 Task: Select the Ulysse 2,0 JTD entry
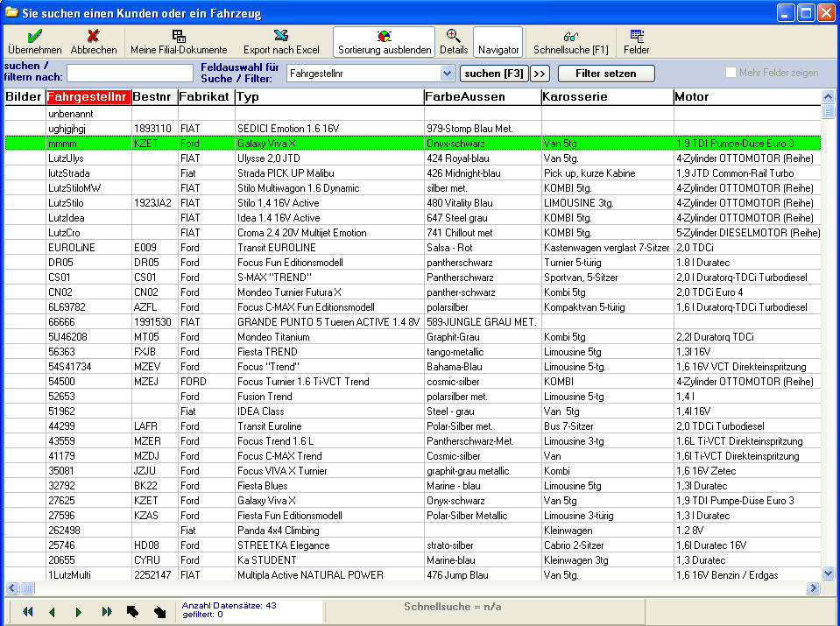413,158
